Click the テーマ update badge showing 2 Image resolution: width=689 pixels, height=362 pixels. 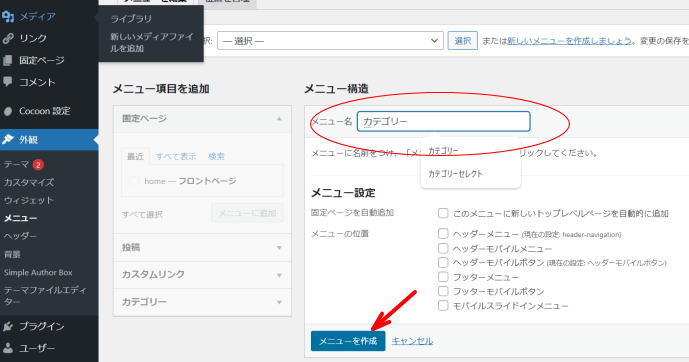38,164
